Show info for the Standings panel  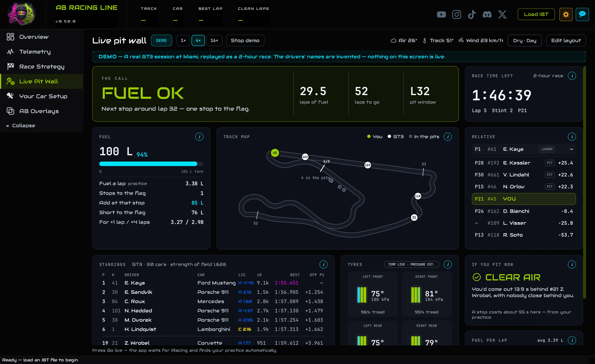pos(324,264)
